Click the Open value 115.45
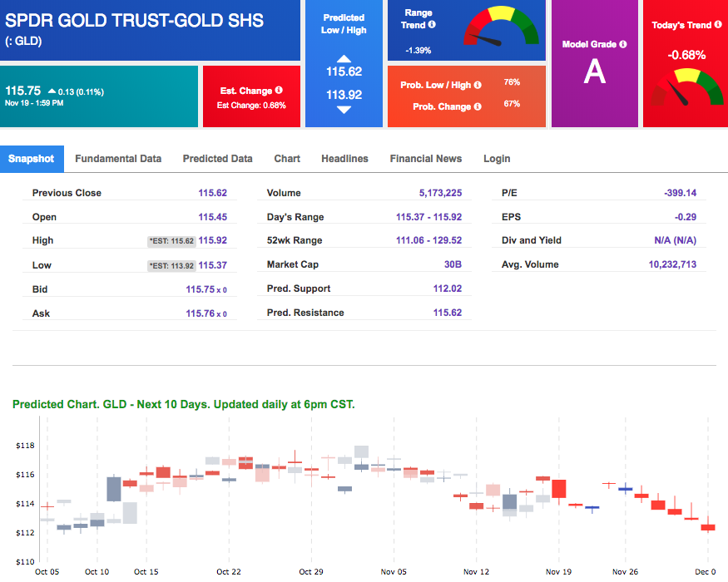 point(213,217)
